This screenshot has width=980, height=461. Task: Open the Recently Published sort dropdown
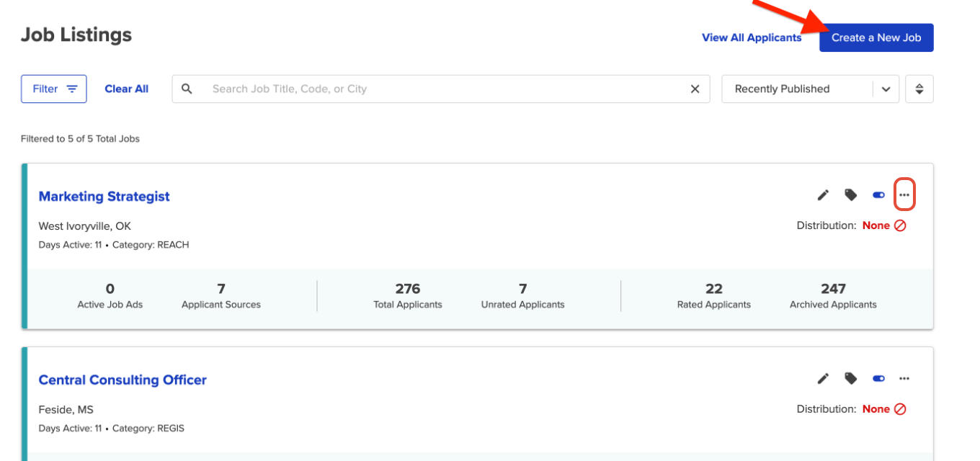(x=811, y=89)
